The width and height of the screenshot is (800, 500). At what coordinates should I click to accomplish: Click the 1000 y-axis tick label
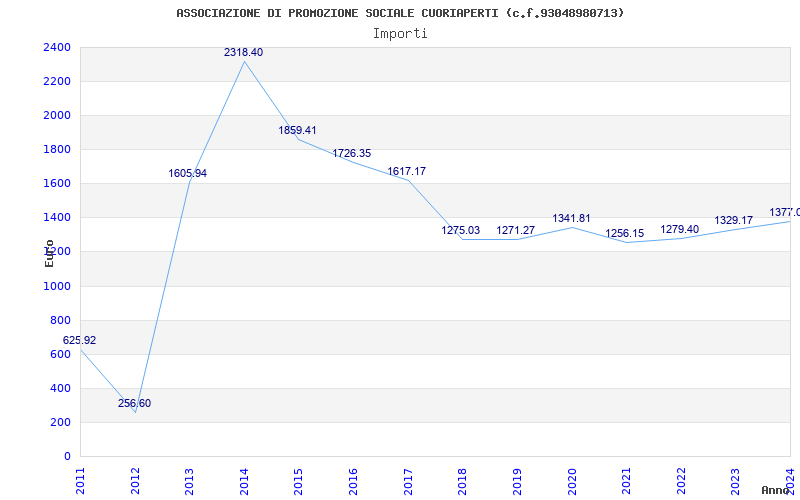[57, 286]
